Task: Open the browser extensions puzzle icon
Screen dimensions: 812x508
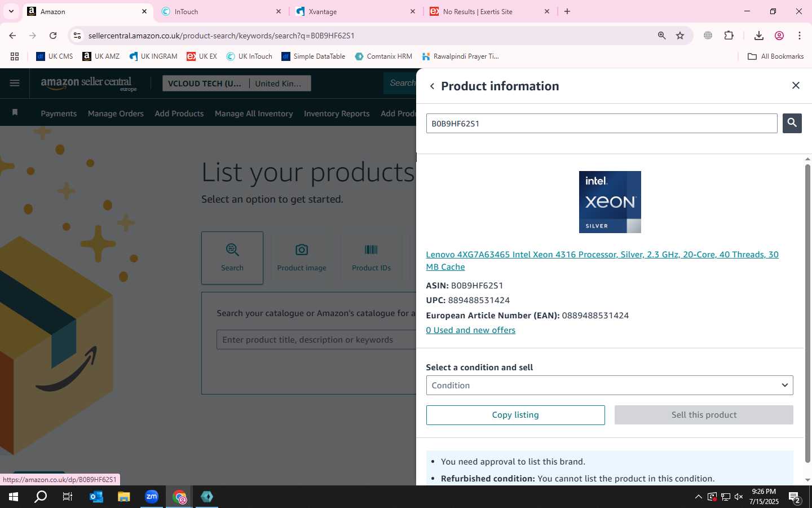Action: [x=729, y=36]
